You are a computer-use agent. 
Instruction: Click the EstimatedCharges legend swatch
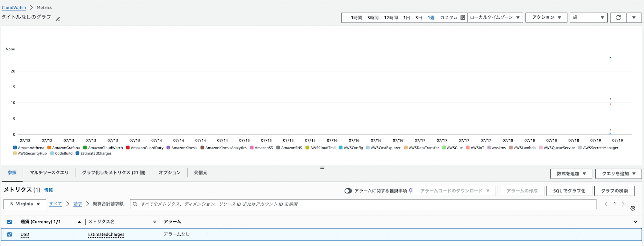click(77, 153)
